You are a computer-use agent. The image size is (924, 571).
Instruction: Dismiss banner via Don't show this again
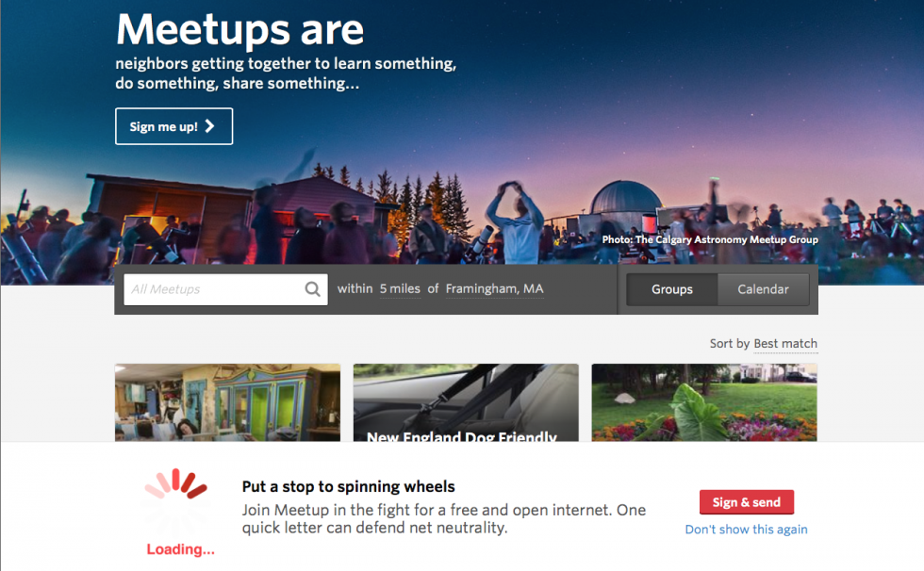click(x=746, y=530)
